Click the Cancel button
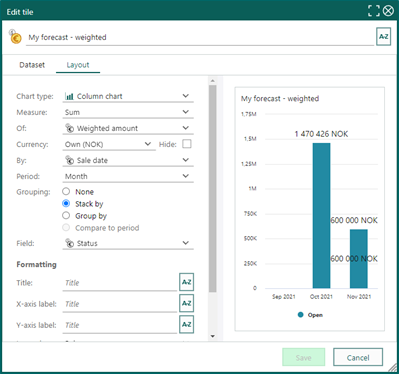The width and height of the screenshot is (399, 374). click(x=358, y=357)
